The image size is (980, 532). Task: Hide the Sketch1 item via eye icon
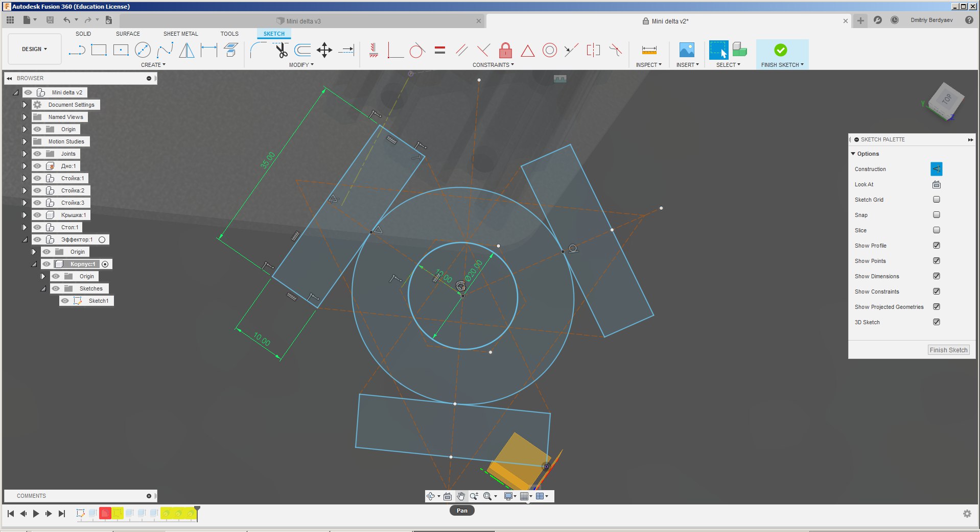coord(65,301)
